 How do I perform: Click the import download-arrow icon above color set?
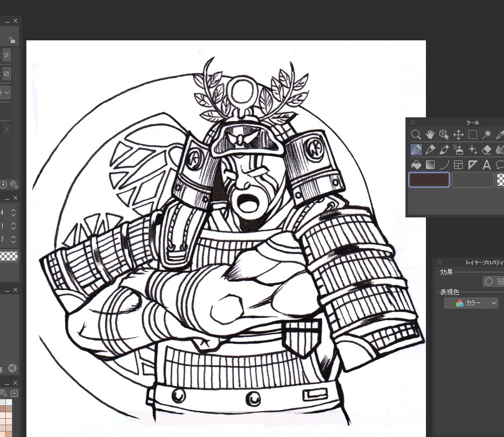[x=14, y=393]
